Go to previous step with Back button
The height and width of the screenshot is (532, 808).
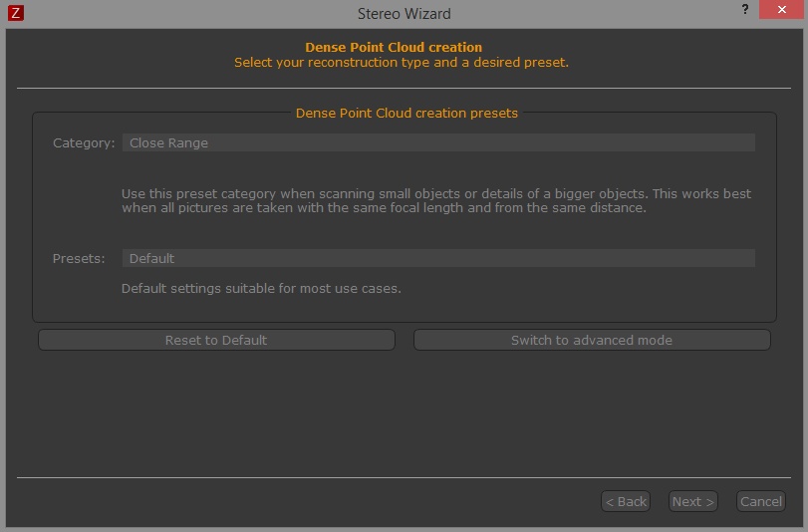click(x=626, y=501)
